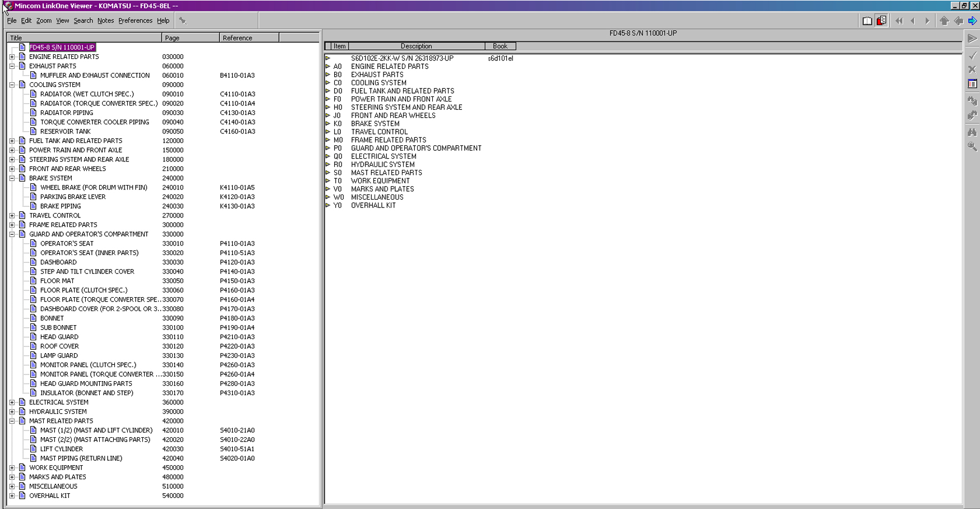Select the BRAKE SYSTEM row in list

[375, 124]
